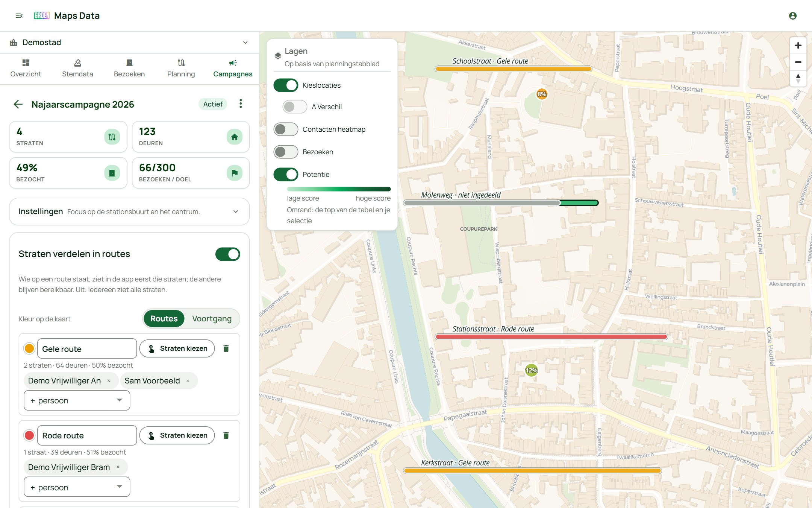812x508 pixels.
Task: Choose streets for Gele route
Action: [x=177, y=348]
